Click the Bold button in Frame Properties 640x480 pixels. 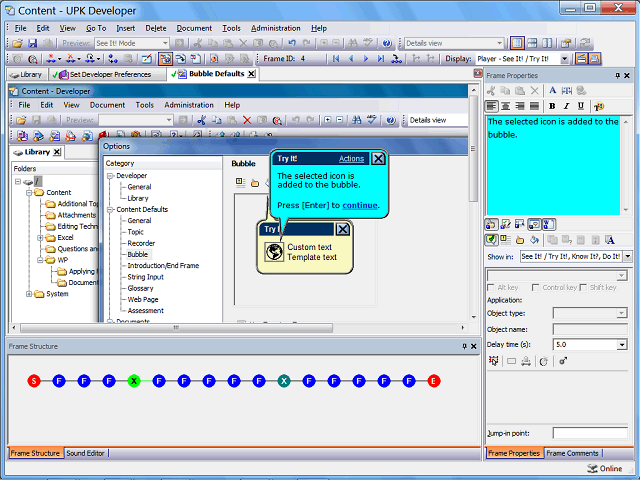[552, 106]
